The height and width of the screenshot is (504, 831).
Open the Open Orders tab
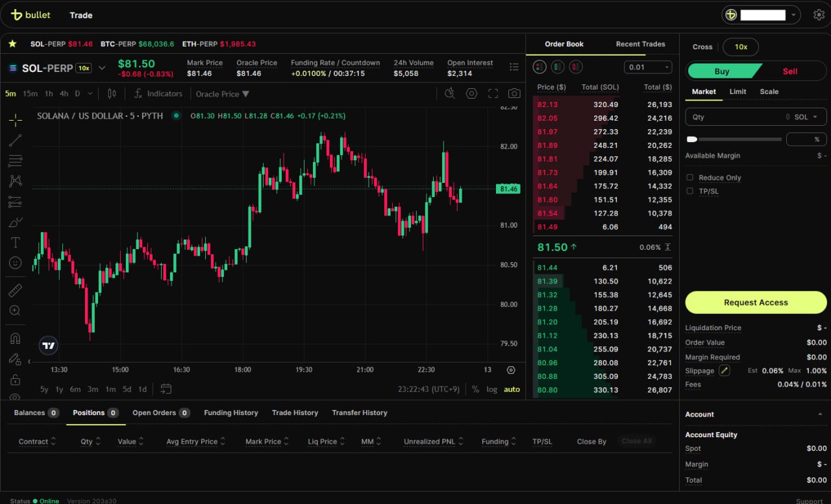160,413
